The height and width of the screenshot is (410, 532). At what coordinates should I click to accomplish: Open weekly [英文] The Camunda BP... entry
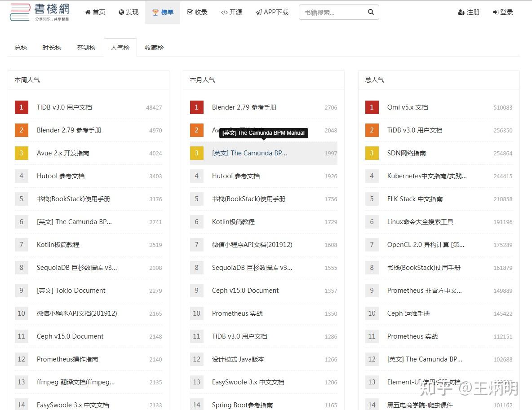click(x=74, y=222)
